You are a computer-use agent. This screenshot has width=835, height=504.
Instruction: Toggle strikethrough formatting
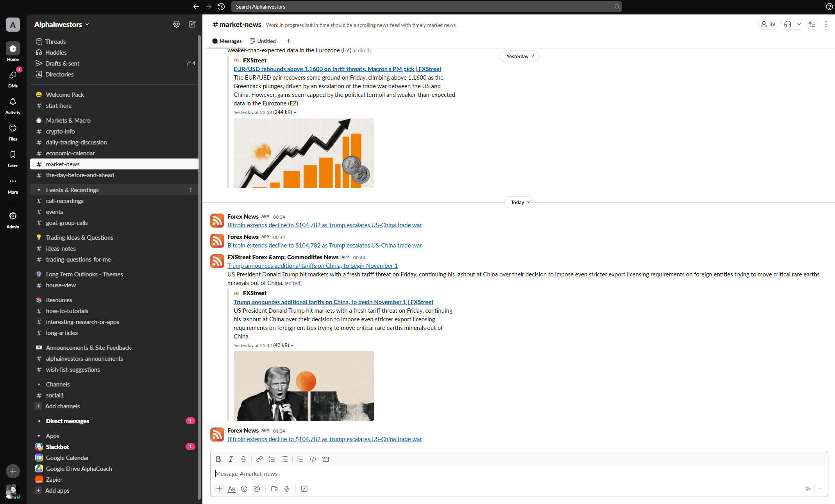pyautogui.click(x=243, y=459)
